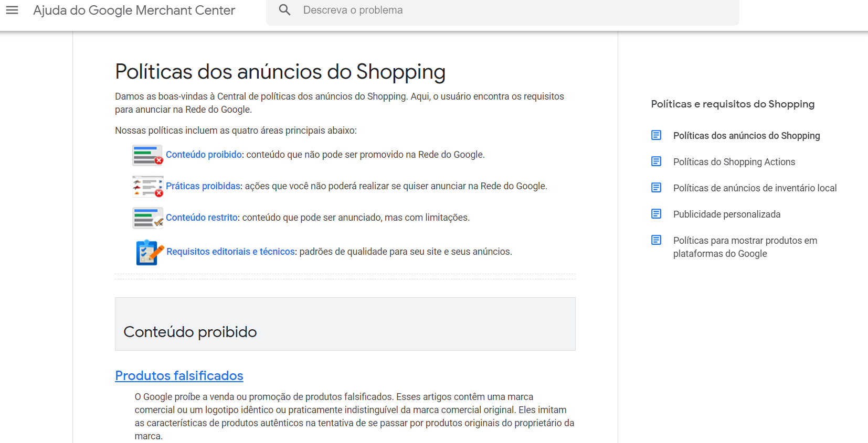
Task: Open the hamburger main menu
Action: 12,10
